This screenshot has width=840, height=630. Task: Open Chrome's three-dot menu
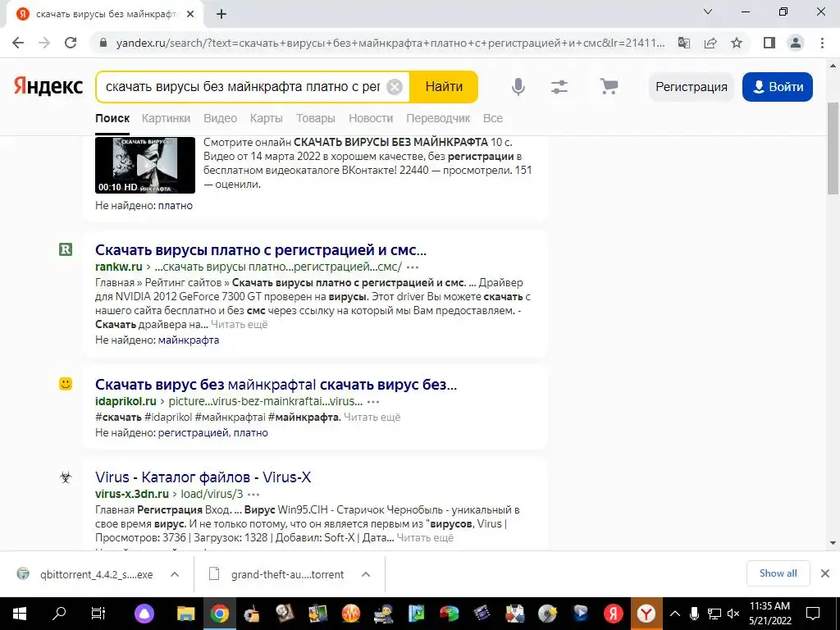pos(822,43)
